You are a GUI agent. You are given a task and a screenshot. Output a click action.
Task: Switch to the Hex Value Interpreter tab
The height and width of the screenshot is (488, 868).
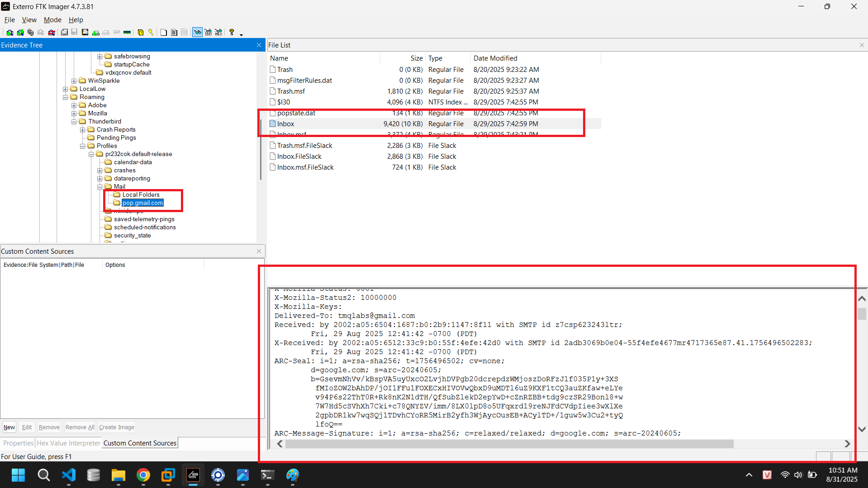[68, 443]
